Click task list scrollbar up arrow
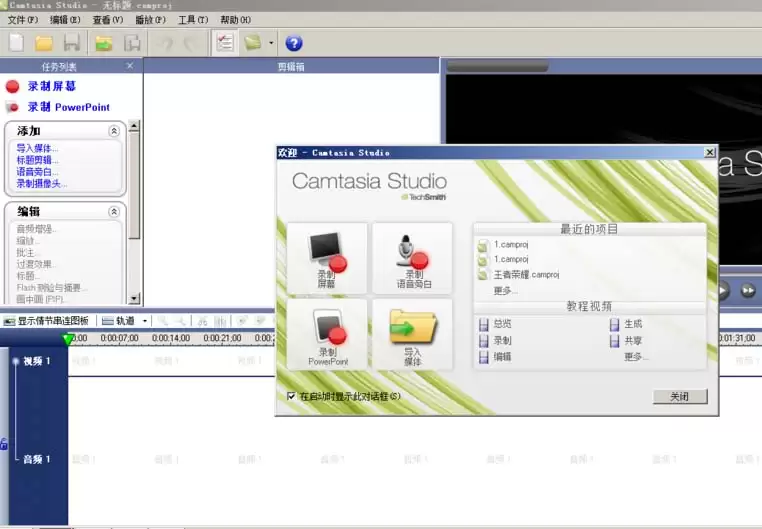 (x=135, y=126)
